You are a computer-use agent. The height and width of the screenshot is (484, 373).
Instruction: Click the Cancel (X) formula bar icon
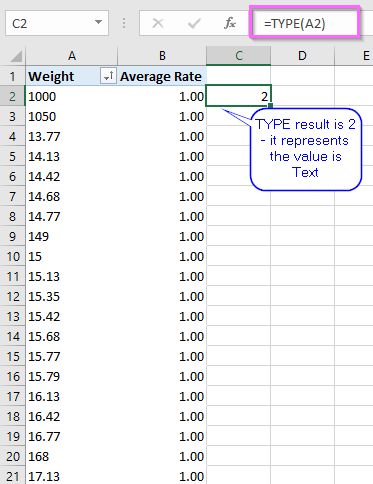tap(158, 23)
